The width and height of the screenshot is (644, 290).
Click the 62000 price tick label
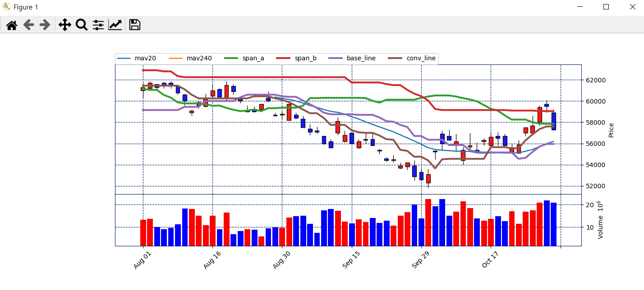point(596,80)
